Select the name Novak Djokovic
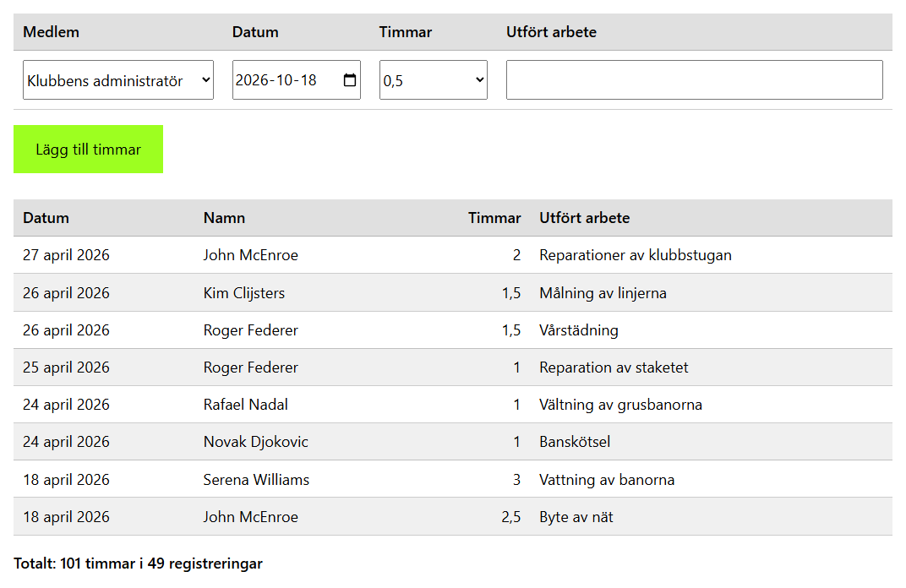Screen dimensions: 906x588 256,442
